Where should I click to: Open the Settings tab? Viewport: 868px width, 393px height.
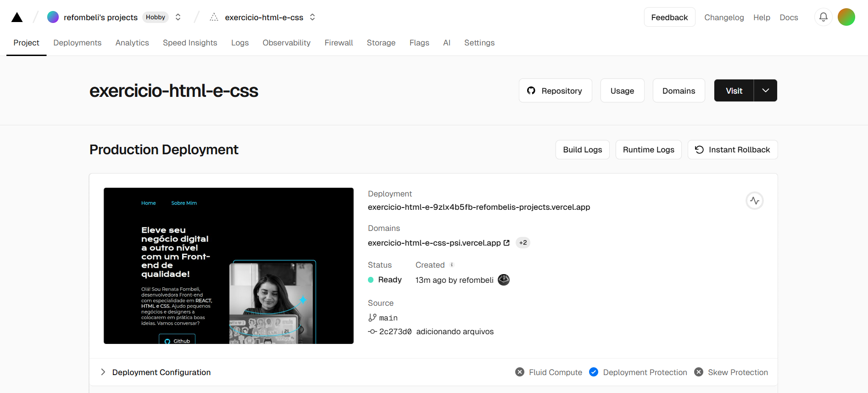[x=479, y=43]
